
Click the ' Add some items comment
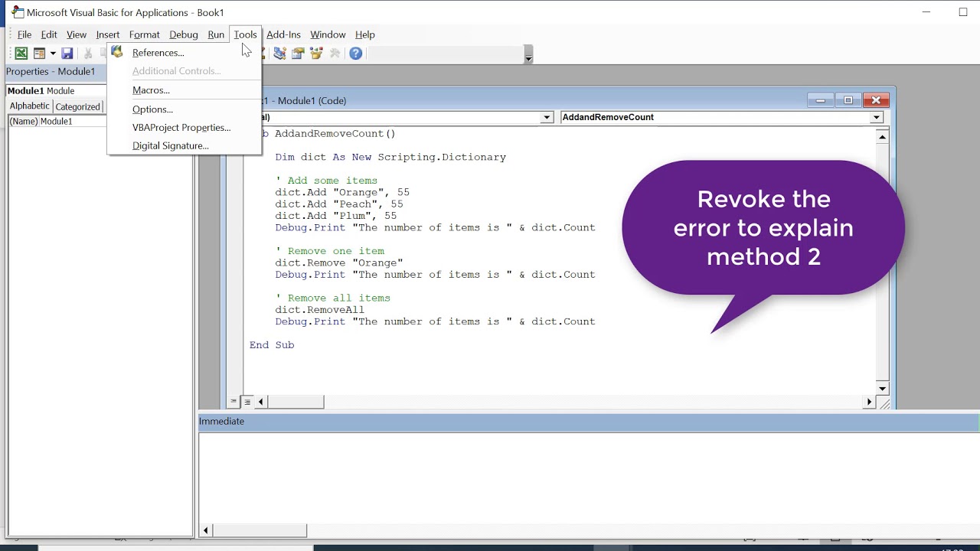coord(326,181)
